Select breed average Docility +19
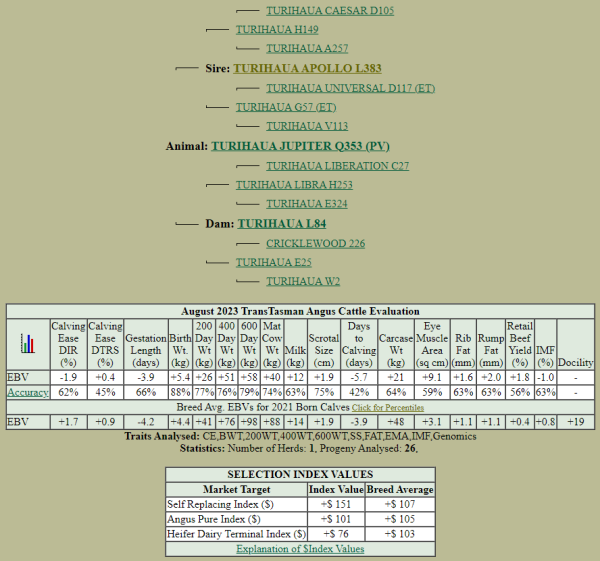Viewport: 600px width, 561px height. pos(576,422)
